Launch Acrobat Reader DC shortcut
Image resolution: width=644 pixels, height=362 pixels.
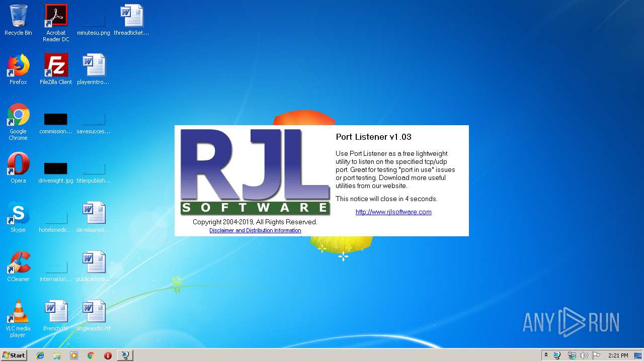(x=56, y=23)
